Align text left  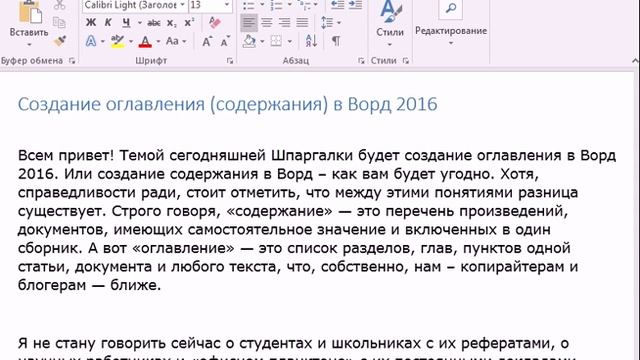pyautogui.click(x=249, y=22)
